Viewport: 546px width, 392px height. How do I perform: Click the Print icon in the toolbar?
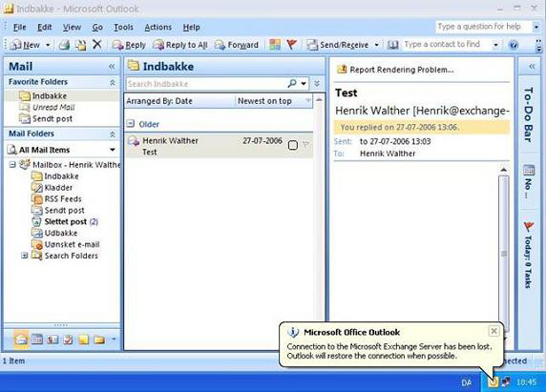click(x=64, y=45)
